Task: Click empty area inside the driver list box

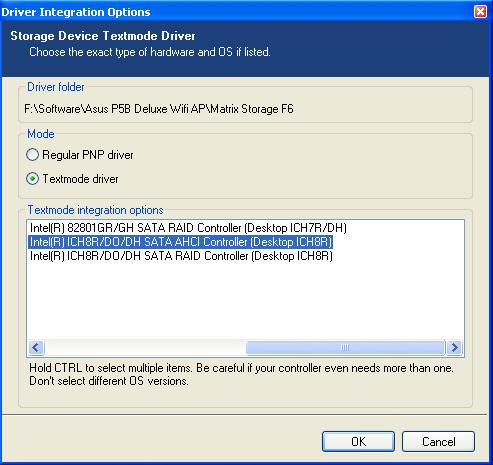Action: (x=245, y=300)
